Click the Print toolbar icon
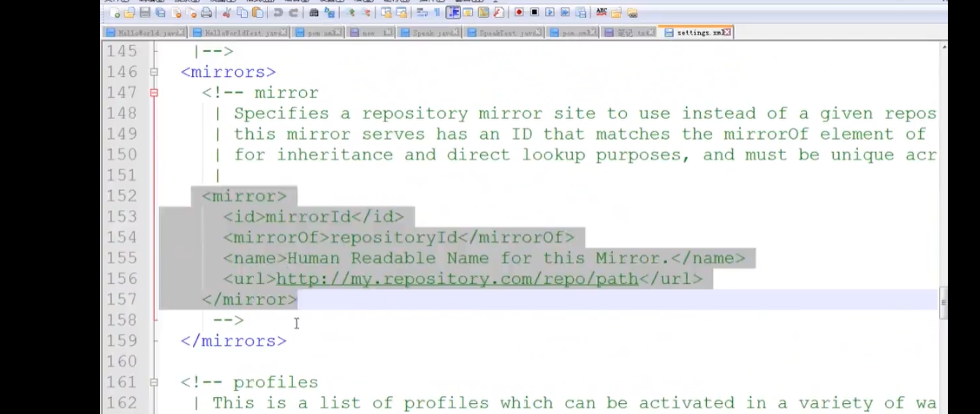 coord(206,13)
